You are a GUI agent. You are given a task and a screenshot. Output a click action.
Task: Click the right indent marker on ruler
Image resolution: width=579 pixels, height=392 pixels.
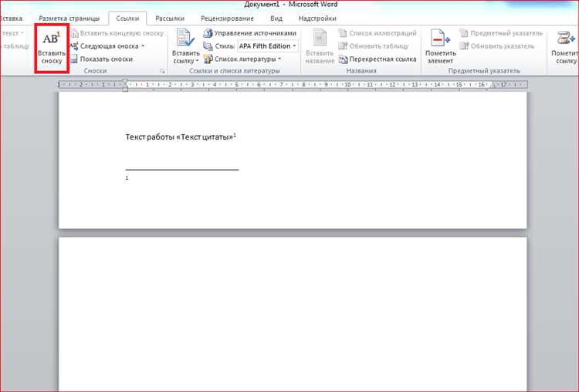click(x=493, y=86)
